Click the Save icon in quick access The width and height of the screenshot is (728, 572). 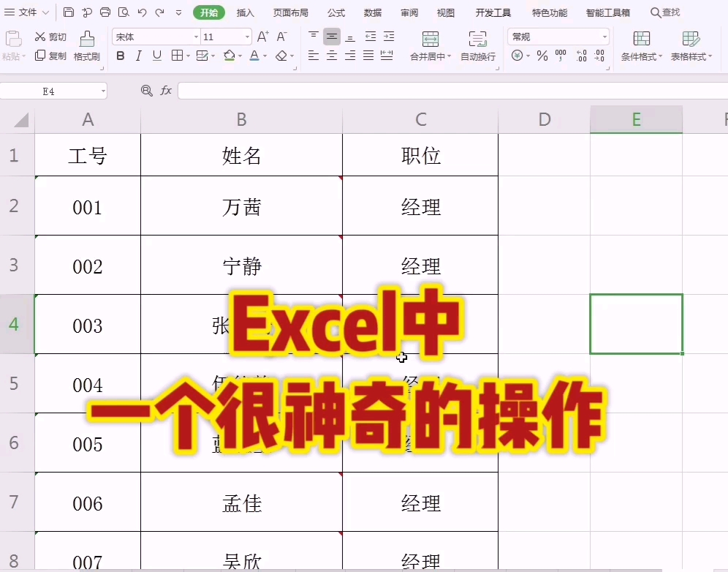tap(68, 12)
